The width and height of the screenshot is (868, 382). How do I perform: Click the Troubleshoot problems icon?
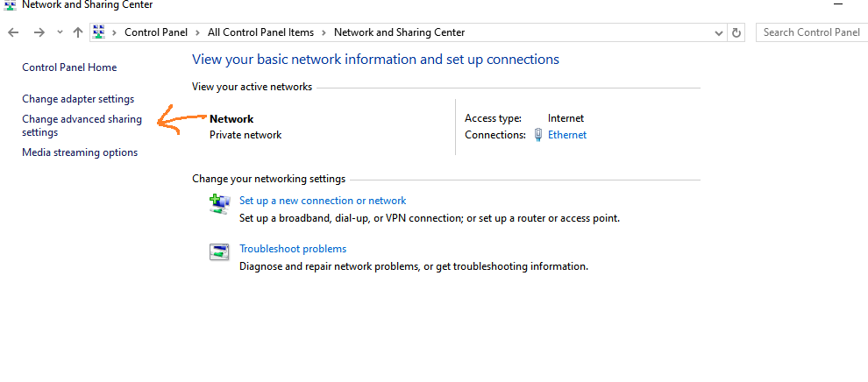(219, 251)
